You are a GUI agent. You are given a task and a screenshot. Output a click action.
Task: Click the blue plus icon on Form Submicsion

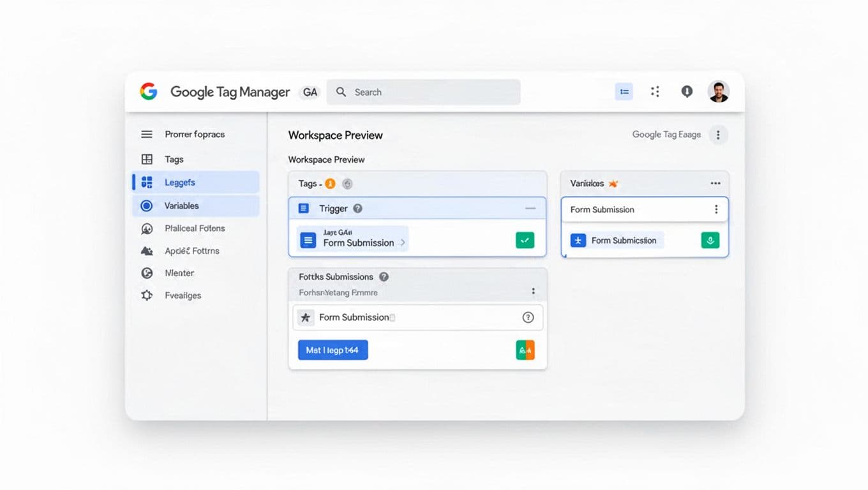[578, 241]
